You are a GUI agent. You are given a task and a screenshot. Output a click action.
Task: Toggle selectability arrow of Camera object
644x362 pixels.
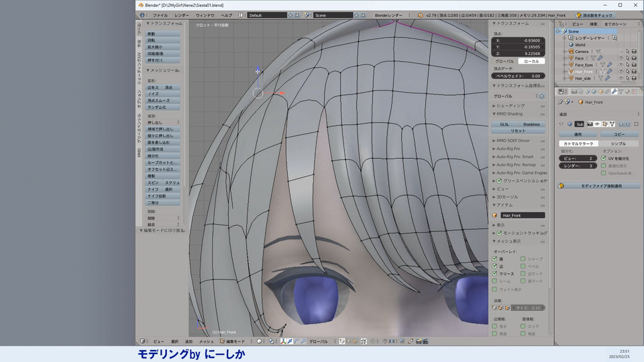click(627, 52)
